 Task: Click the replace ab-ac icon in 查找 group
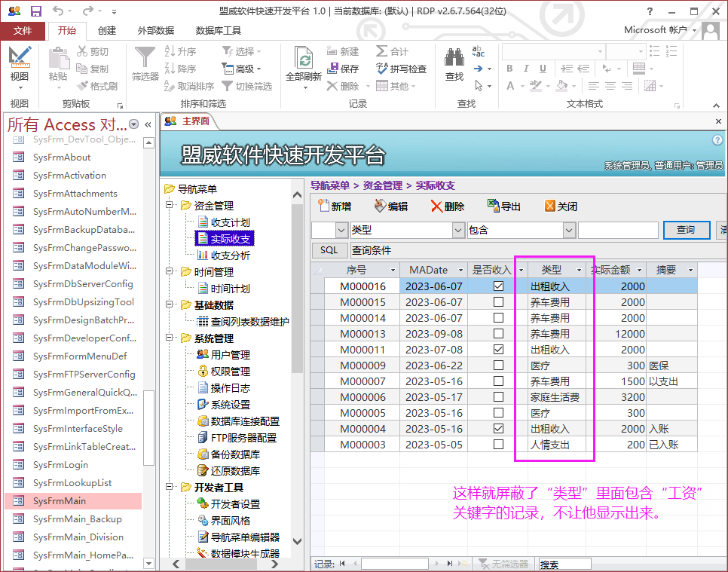tap(478, 51)
